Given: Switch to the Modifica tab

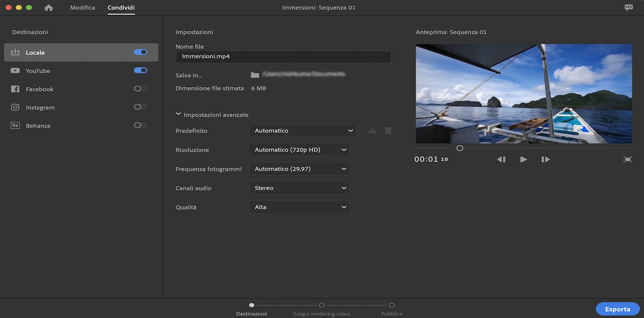Looking at the screenshot, I should 82,7.
